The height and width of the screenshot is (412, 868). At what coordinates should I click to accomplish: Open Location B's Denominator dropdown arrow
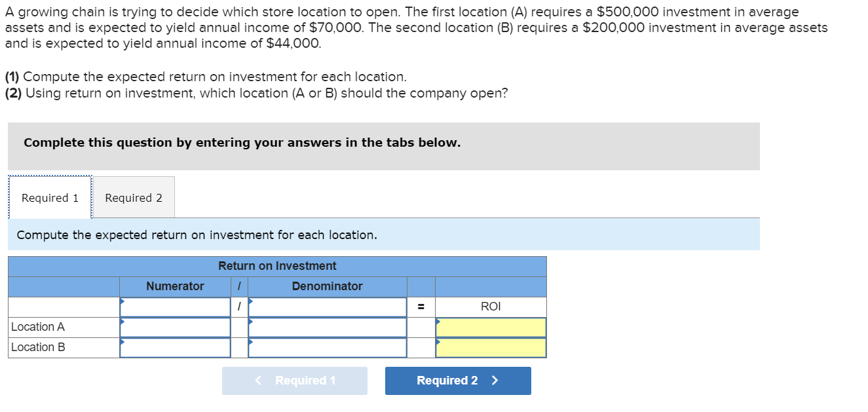(250, 341)
